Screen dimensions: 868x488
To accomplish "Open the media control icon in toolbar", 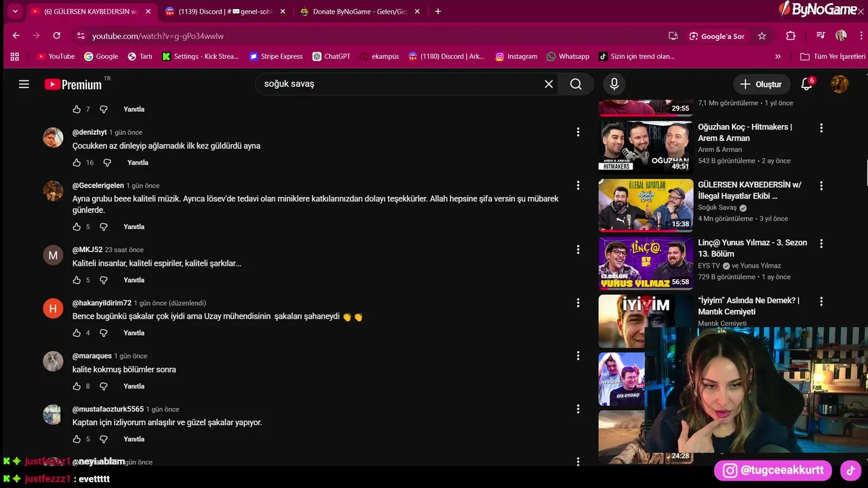I will 821,36.
